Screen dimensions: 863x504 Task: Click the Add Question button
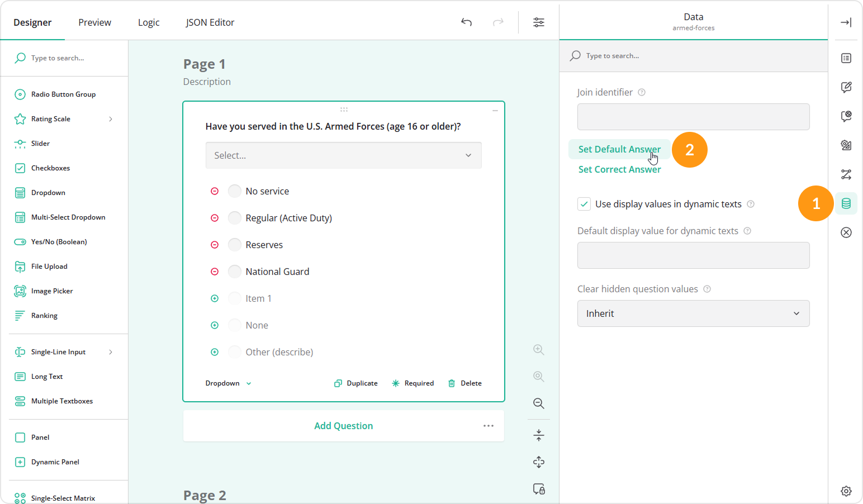tap(343, 425)
